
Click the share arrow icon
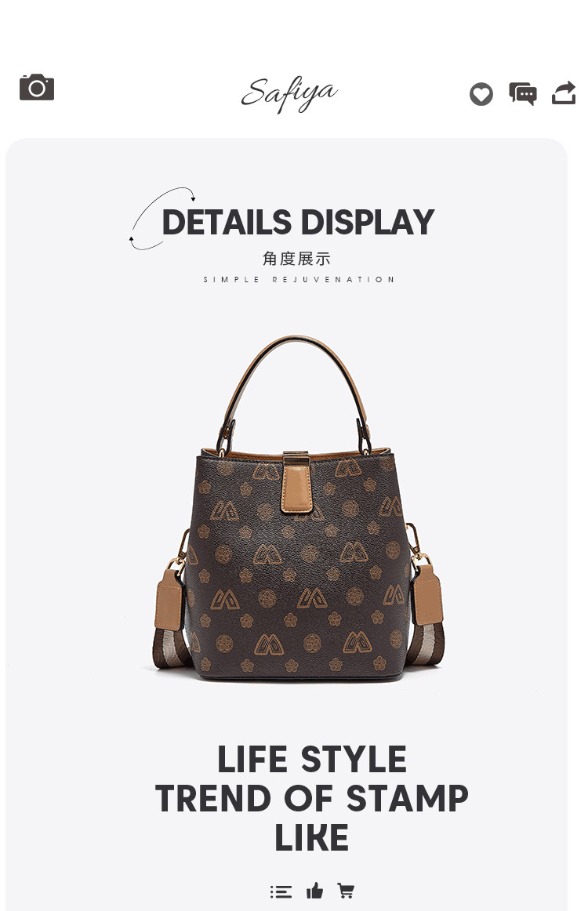pyautogui.click(x=564, y=93)
